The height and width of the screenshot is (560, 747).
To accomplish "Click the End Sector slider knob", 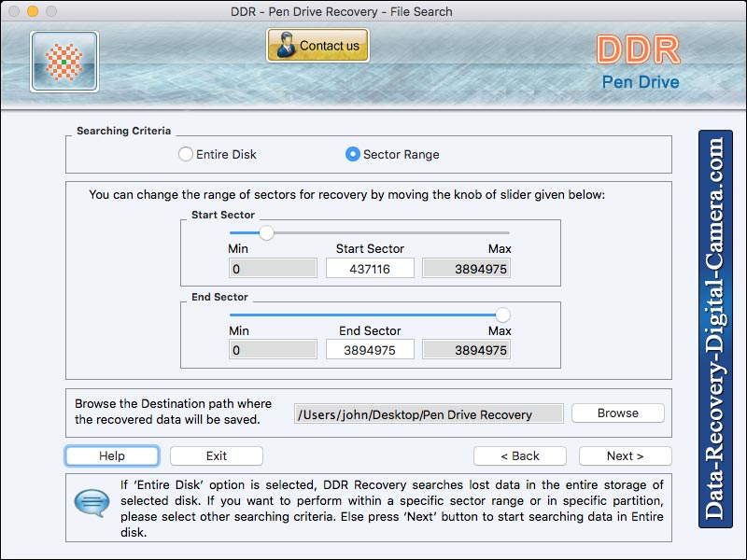I will (501, 313).
